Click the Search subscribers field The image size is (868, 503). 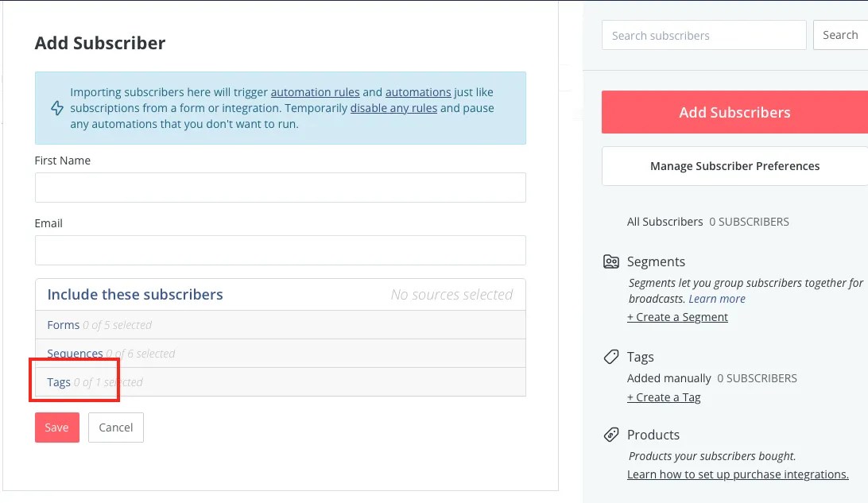703,35
